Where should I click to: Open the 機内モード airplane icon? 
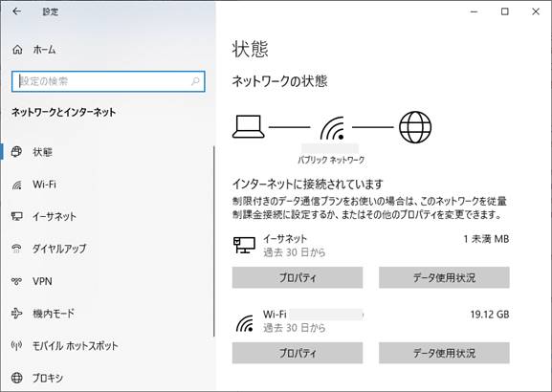coord(16,314)
